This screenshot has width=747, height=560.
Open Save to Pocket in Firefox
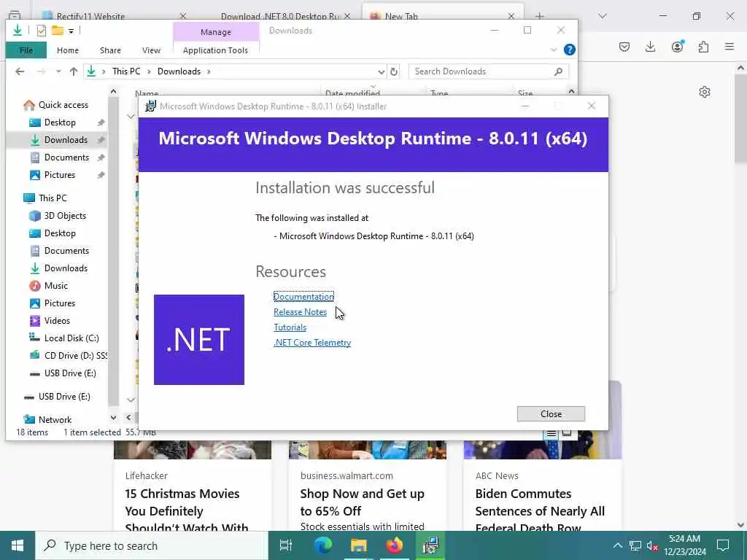pyautogui.click(x=624, y=47)
